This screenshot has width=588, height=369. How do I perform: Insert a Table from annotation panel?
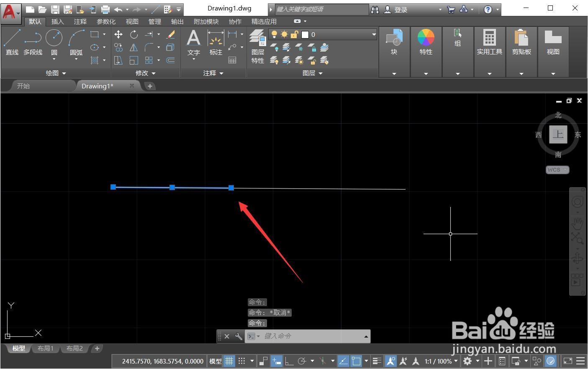[x=232, y=60]
